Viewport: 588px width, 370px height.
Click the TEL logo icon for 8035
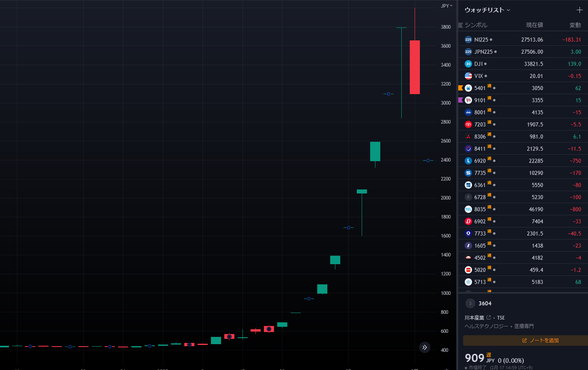pyautogui.click(x=468, y=209)
